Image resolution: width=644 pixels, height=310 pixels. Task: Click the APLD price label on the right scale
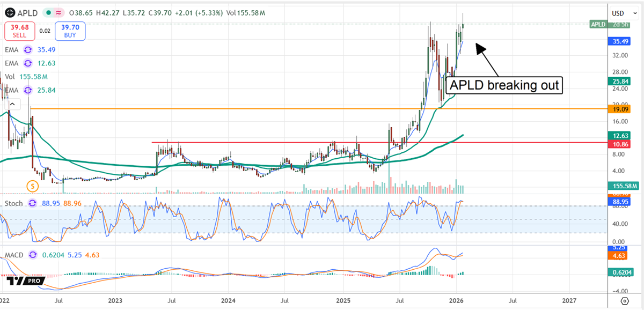(x=597, y=24)
